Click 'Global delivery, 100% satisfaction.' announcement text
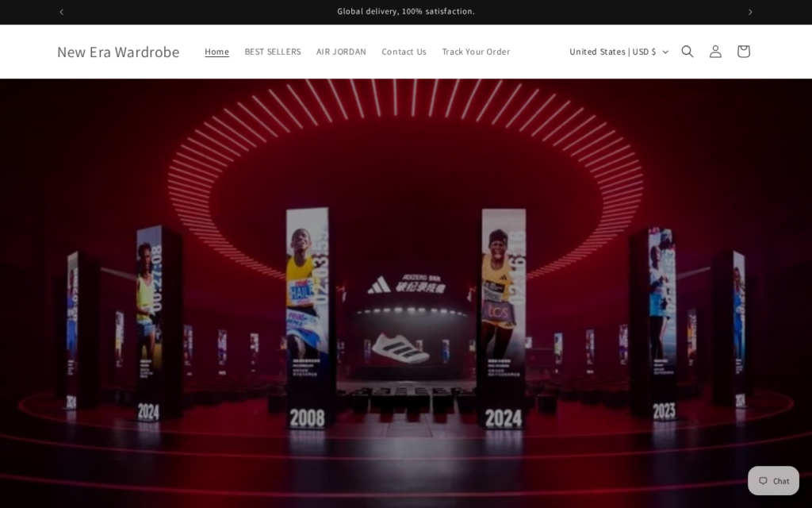 406,11
